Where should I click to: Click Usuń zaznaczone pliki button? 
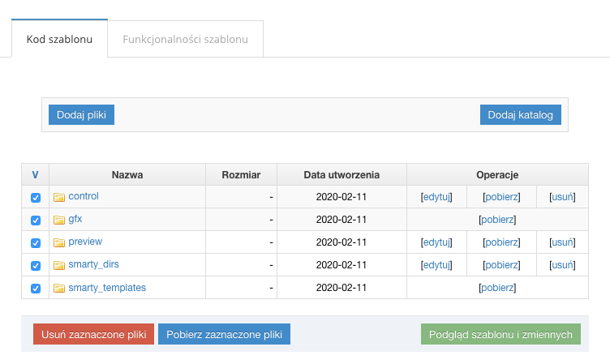[x=93, y=335]
